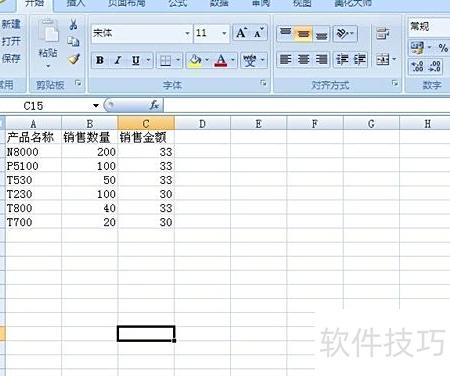The image size is (450, 376).
Task: Expand the paste options arrow under 粘贴
Action: [48, 66]
